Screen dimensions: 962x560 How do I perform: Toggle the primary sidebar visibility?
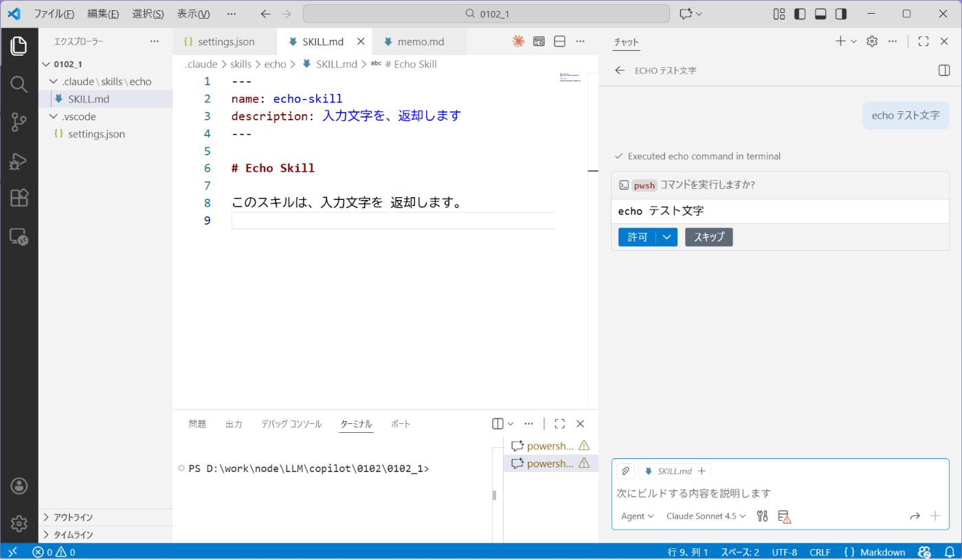point(799,13)
